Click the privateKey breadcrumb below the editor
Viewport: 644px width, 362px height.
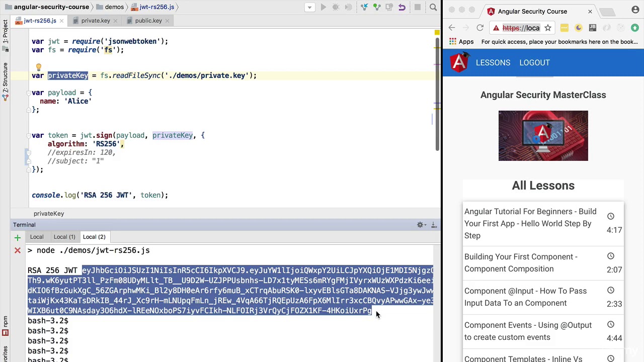pos(49,214)
